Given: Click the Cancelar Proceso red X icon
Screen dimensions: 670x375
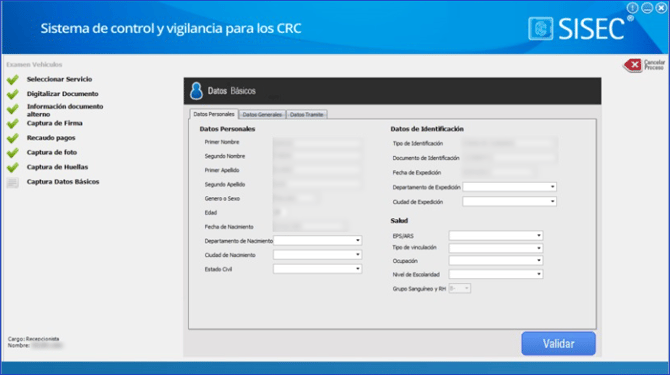Looking at the screenshot, I should (633, 65).
